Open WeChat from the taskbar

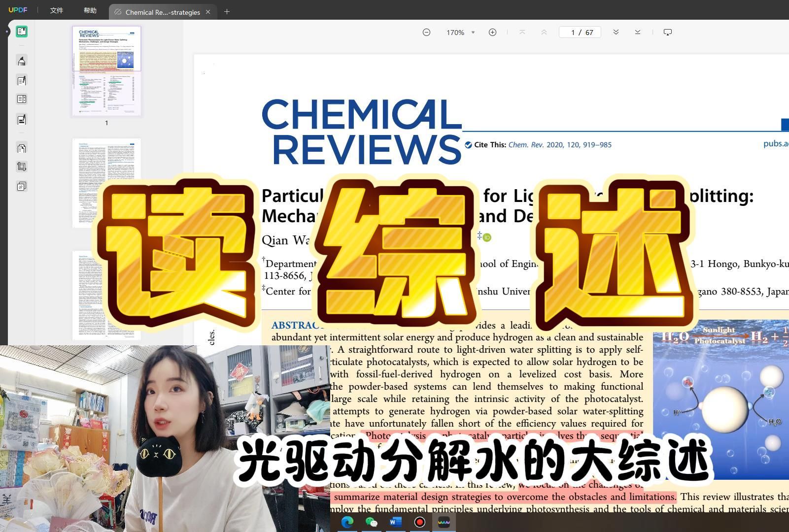(x=372, y=522)
